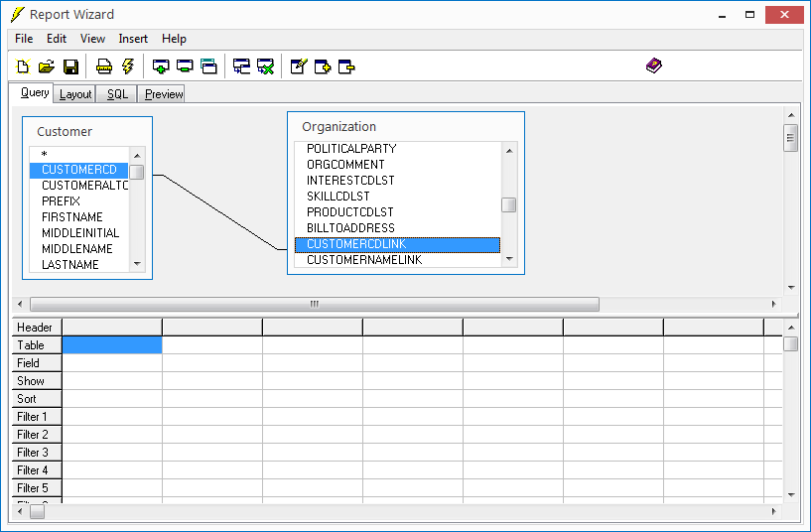Select BILLTOADDRESS in Organization table
811x532 pixels.
(398, 228)
